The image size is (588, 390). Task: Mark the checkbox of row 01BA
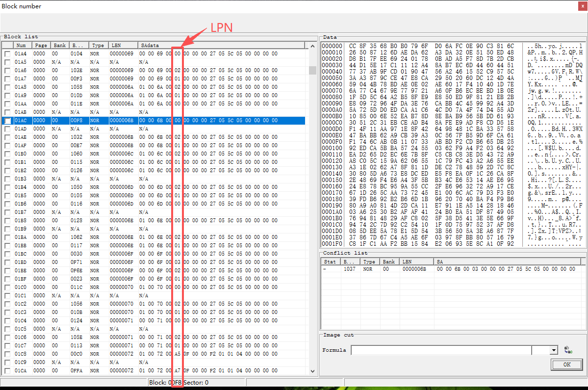[7, 237]
